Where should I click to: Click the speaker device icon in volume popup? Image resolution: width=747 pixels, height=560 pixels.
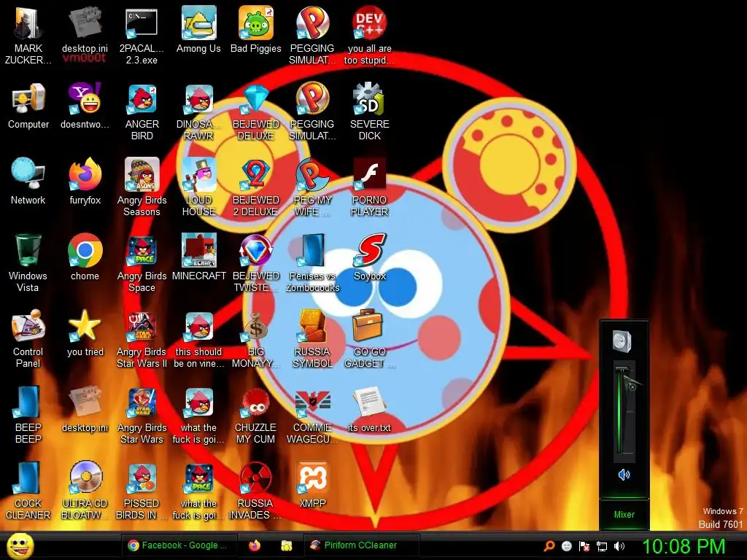point(622,341)
